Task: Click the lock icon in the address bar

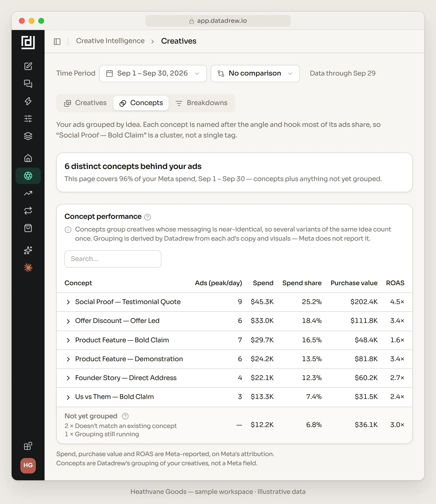Action: tap(192, 21)
